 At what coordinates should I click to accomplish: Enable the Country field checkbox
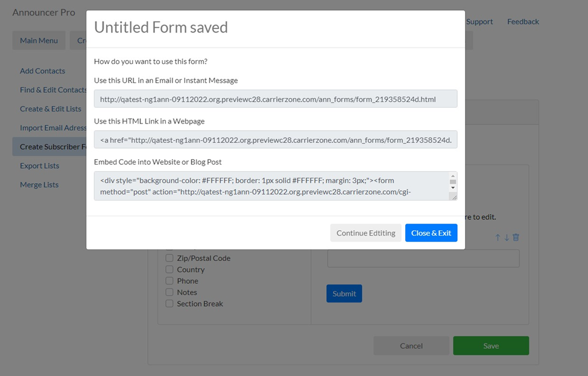coord(169,269)
